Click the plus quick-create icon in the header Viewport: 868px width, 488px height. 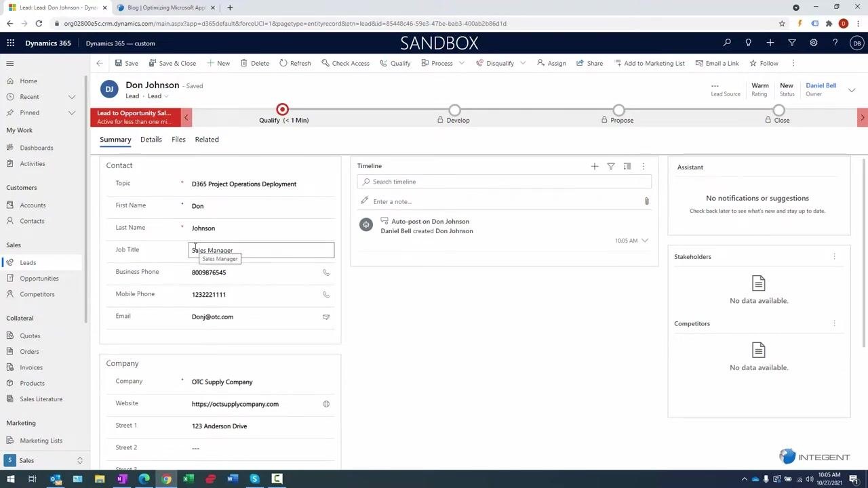click(770, 43)
